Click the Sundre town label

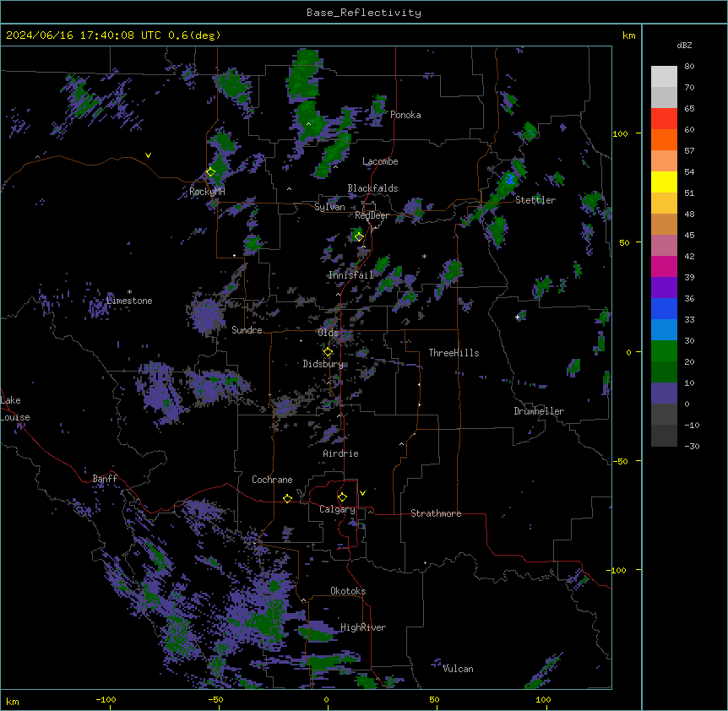pos(247,330)
